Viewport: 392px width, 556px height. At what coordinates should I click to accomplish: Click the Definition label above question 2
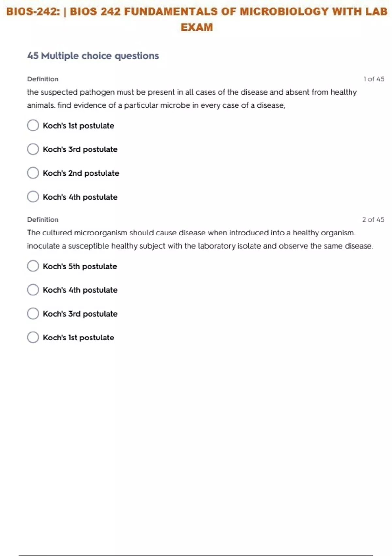point(43,220)
